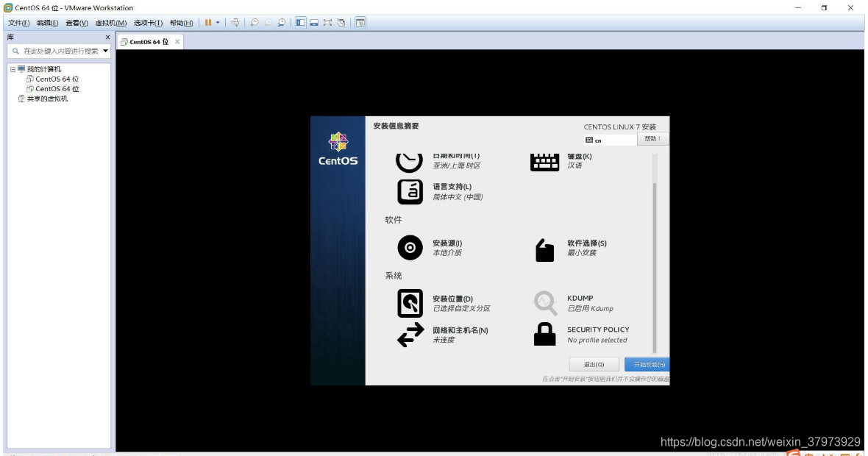Open the power options dropdown arrow beside pause

(x=218, y=23)
